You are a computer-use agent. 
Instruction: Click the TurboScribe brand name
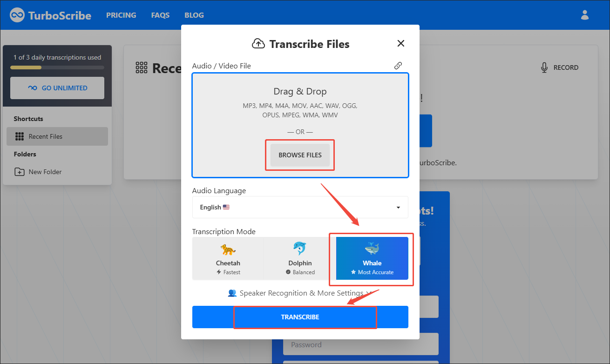pos(60,15)
